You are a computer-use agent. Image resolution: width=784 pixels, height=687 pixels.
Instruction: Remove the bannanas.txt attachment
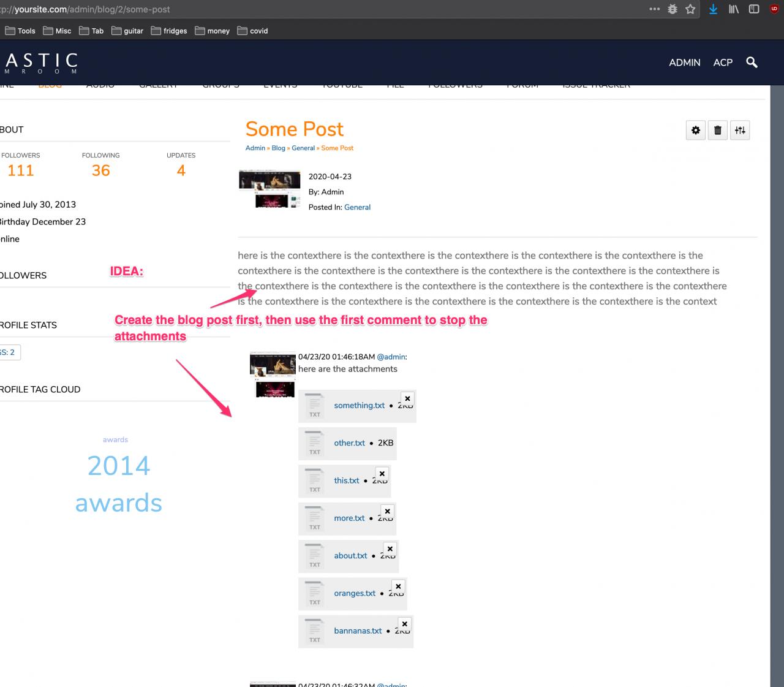[404, 624]
